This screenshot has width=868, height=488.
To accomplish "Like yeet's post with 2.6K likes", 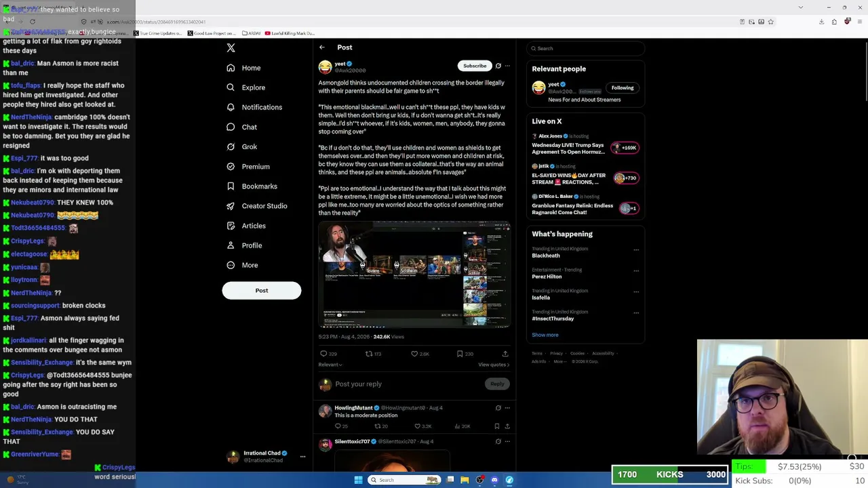I will [x=420, y=354].
